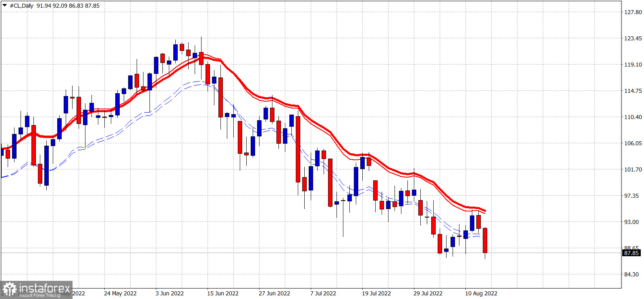
Task: Click the OHLC values 91.94 92.09 86.83 87.85
Action: coord(68,6)
